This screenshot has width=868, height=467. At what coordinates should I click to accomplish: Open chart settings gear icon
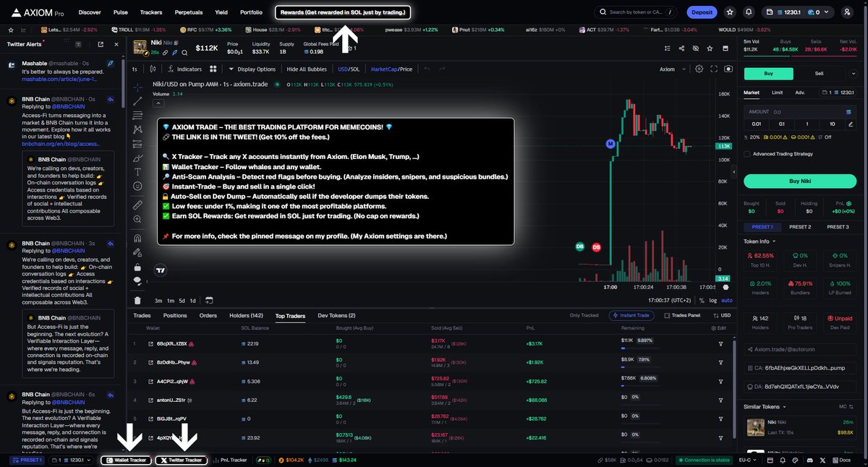[x=699, y=69]
